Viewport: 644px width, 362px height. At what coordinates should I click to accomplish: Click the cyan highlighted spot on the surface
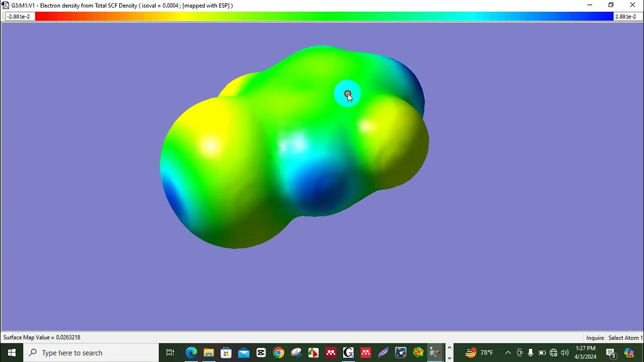tap(348, 94)
